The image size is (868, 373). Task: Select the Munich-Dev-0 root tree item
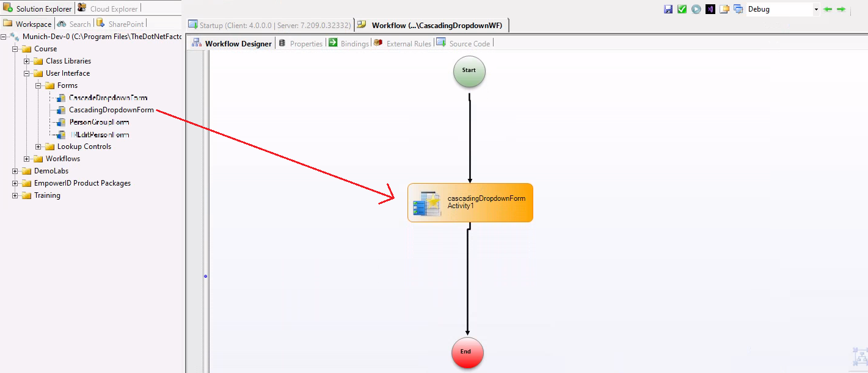(101, 37)
